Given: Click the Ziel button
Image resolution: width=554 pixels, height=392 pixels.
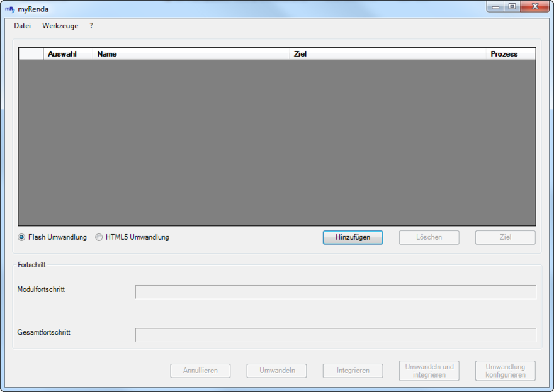Looking at the screenshot, I should pos(505,237).
